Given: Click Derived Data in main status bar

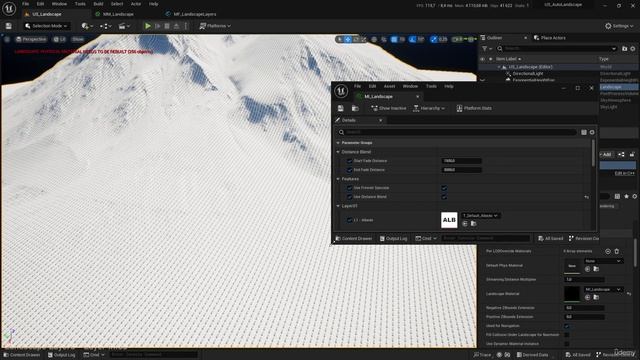Looking at the screenshot, I should pos(532,355).
